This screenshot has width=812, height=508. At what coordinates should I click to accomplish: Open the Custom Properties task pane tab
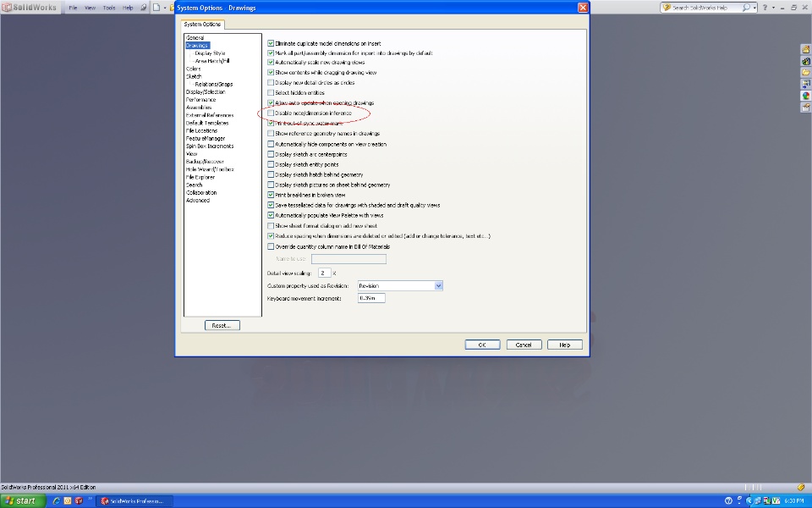point(806,108)
